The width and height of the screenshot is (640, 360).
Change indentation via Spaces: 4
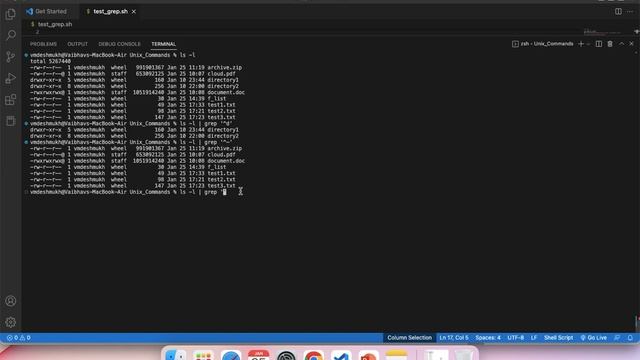tap(488, 338)
